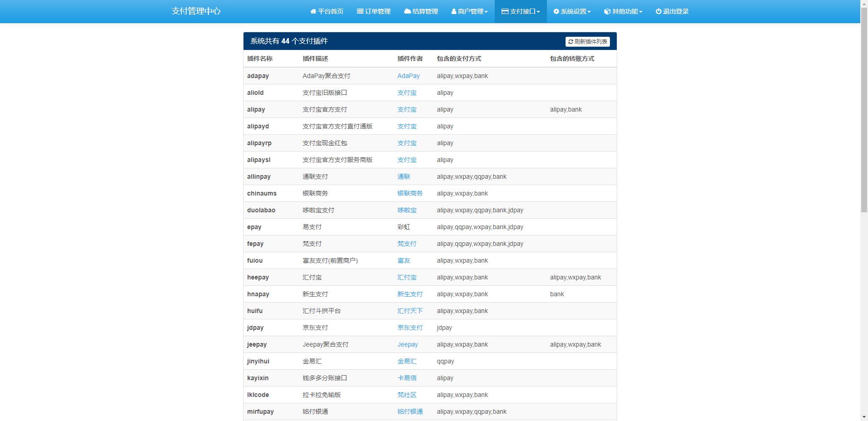
Task: Click the 支付管理中心 brand title
Action: [x=196, y=11]
